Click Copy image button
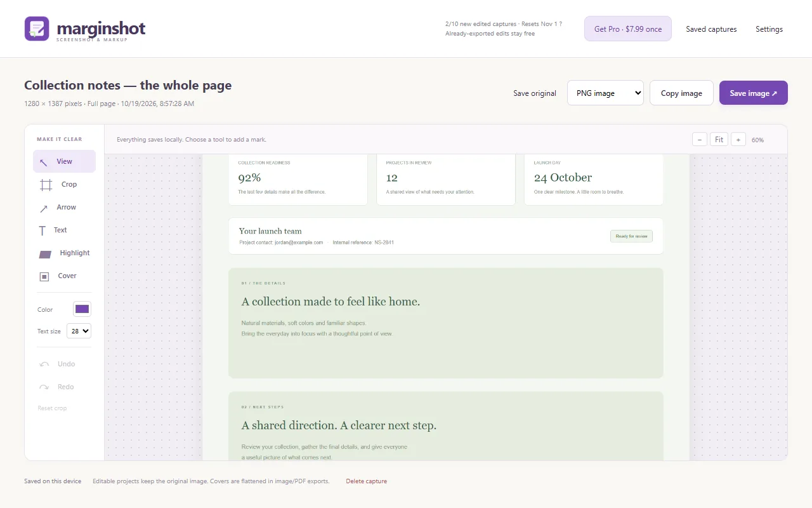Viewport: 812px width, 508px height. [681, 93]
